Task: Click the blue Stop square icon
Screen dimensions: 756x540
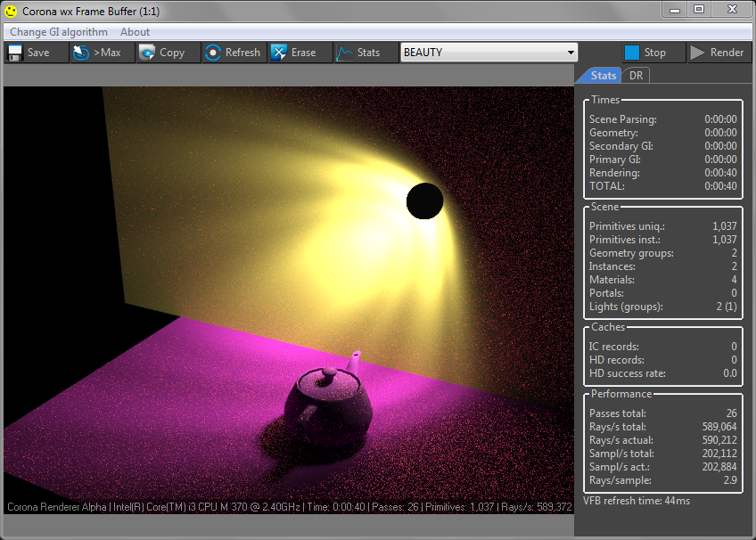Action: pos(631,53)
